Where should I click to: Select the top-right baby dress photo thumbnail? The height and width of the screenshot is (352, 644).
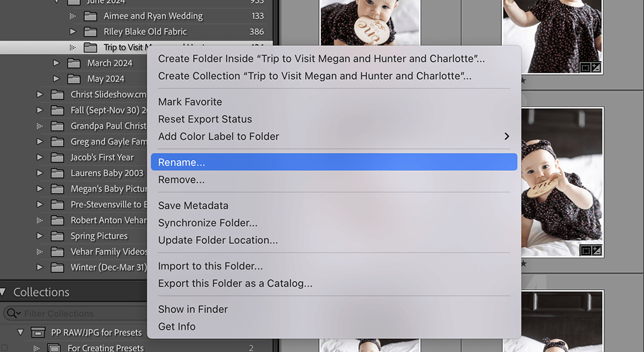(x=553, y=37)
